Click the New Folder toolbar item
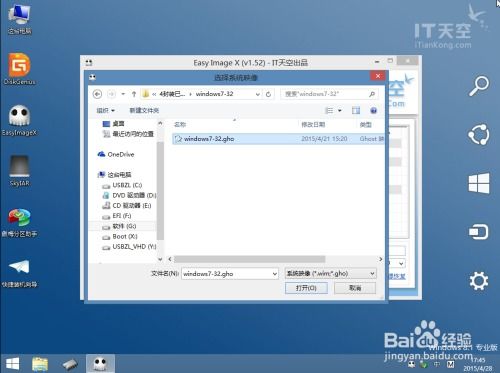500x373 pixels. [144, 110]
